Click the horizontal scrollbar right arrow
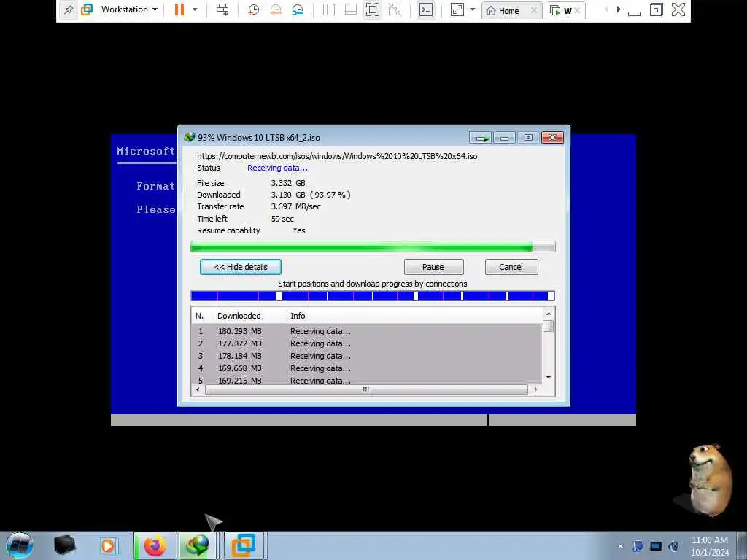 (535, 389)
